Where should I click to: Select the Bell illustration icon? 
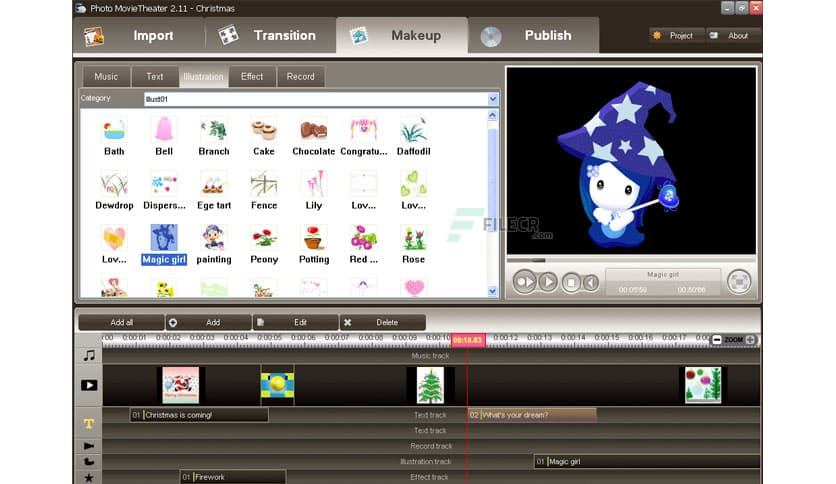(164, 131)
